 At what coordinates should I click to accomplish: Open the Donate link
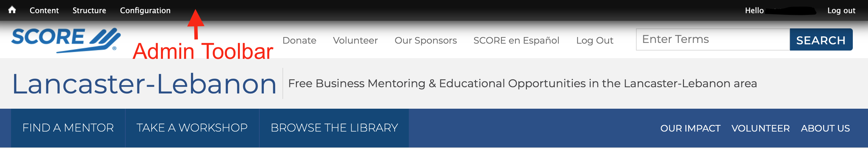click(299, 40)
